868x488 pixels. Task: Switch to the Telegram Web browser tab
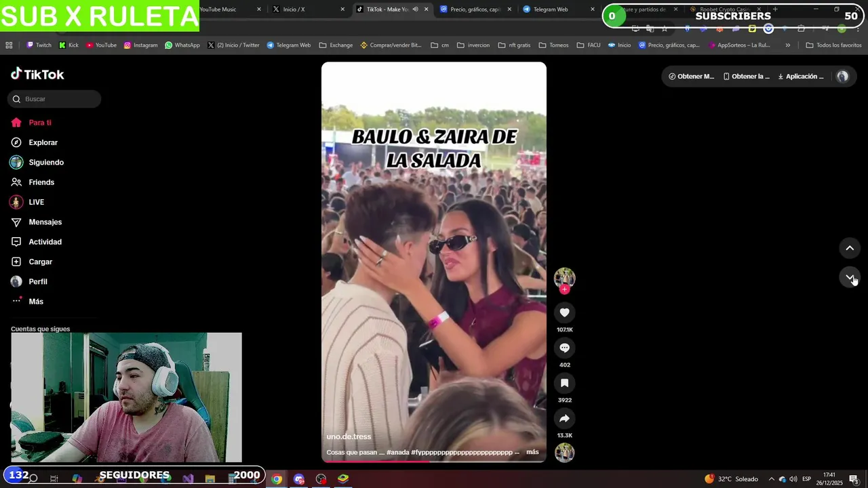click(x=557, y=9)
